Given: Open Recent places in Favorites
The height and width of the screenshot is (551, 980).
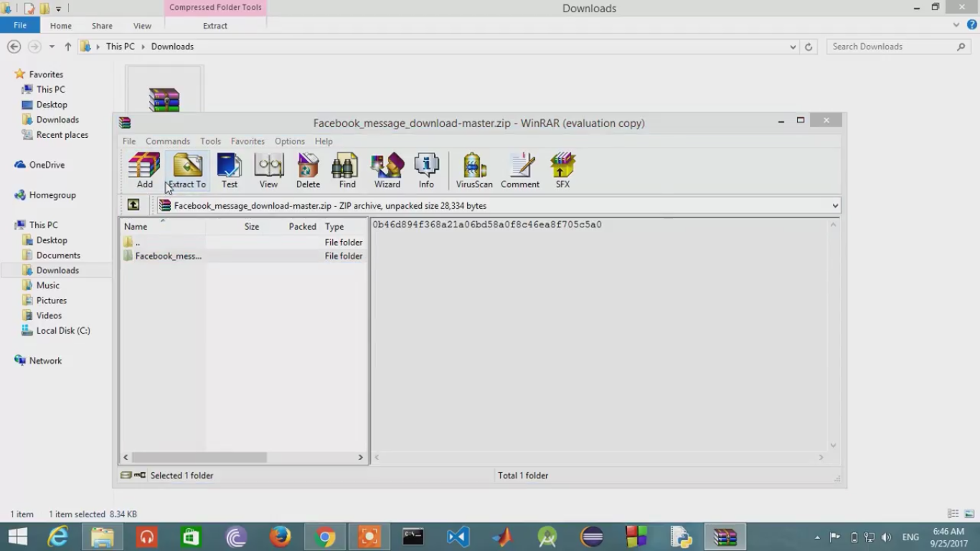Looking at the screenshot, I should pyautogui.click(x=55, y=135).
